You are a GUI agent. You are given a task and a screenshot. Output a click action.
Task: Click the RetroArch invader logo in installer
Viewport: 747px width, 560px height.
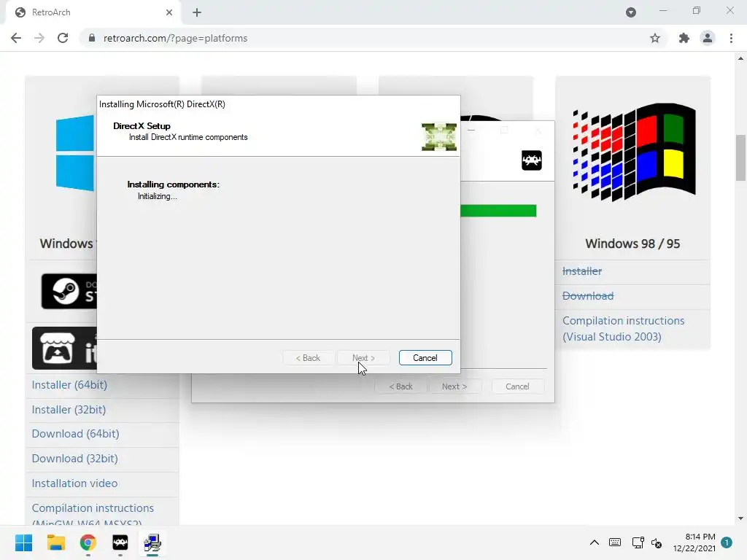coord(532,160)
